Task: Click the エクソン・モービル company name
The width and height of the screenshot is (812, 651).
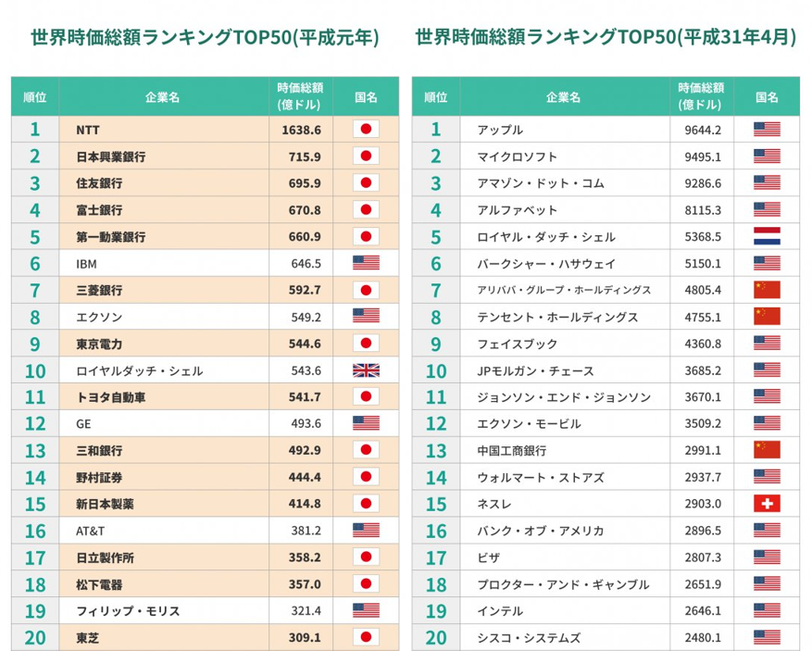Action: click(529, 424)
